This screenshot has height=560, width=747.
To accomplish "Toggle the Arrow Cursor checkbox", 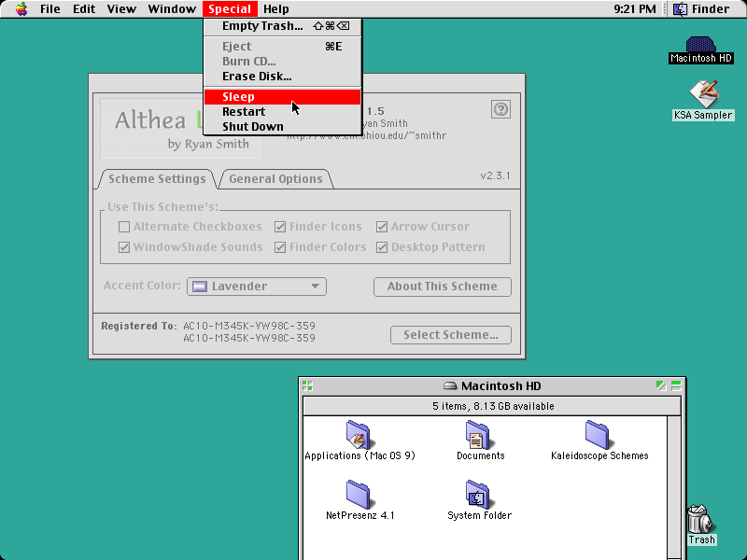I will tap(382, 227).
